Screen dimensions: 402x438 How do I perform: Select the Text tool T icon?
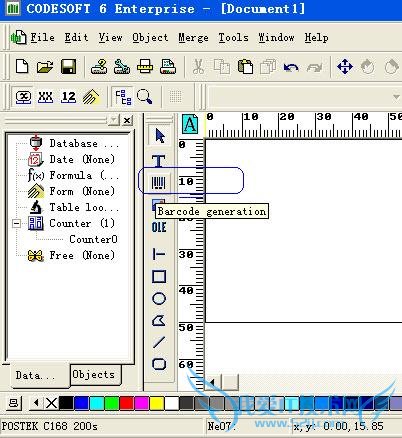[x=159, y=160]
